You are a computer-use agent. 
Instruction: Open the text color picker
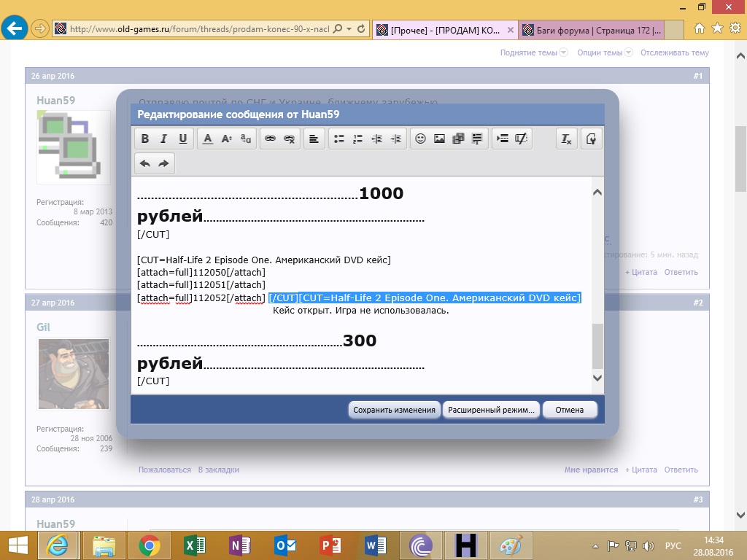coord(208,139)
